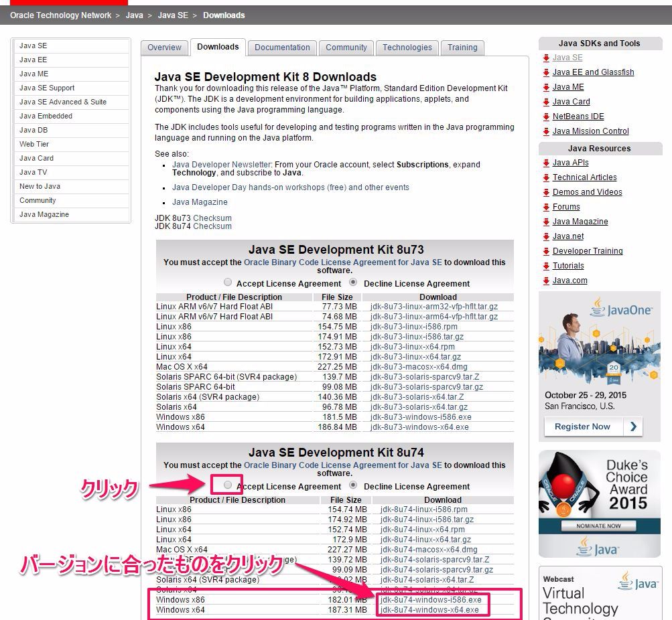Download jdk-8u74-linux-x64.tar.gz
This screenshot has width=672, height=620.
425,540
